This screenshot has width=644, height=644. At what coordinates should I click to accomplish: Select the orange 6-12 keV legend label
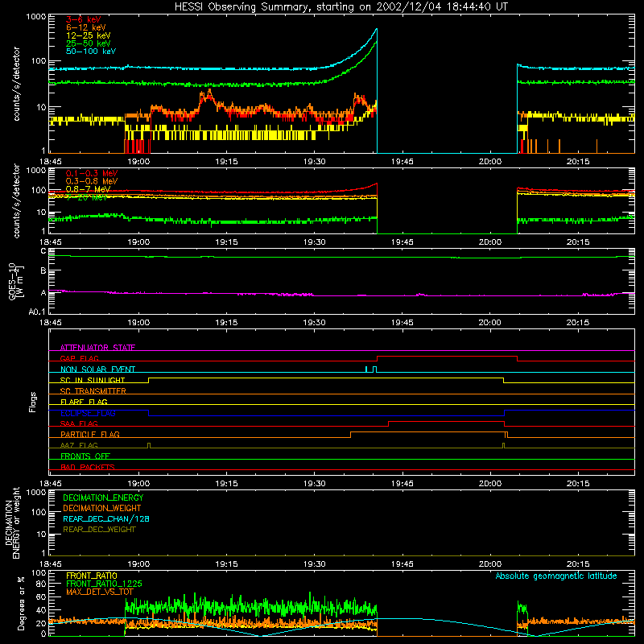85,27
